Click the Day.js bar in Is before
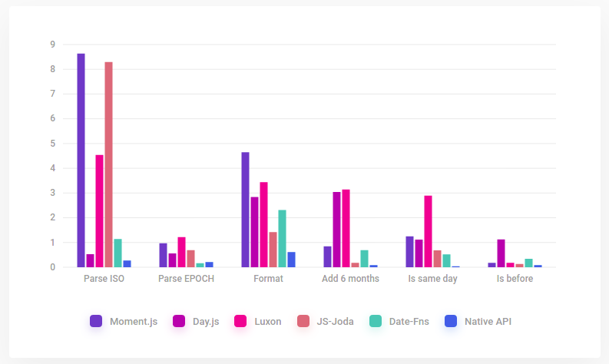This screenshot has height=364, width=609. 501,253
